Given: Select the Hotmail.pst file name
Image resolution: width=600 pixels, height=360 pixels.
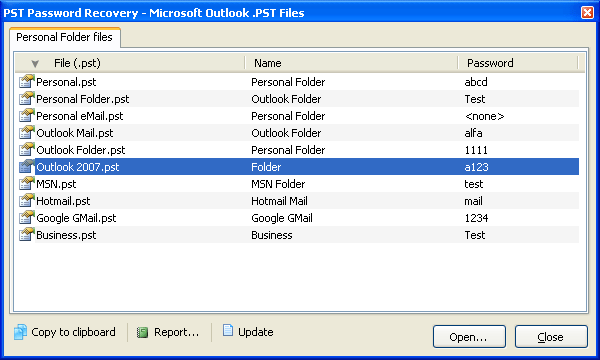Looking at the screenshot, I should (x=63, y=201).
